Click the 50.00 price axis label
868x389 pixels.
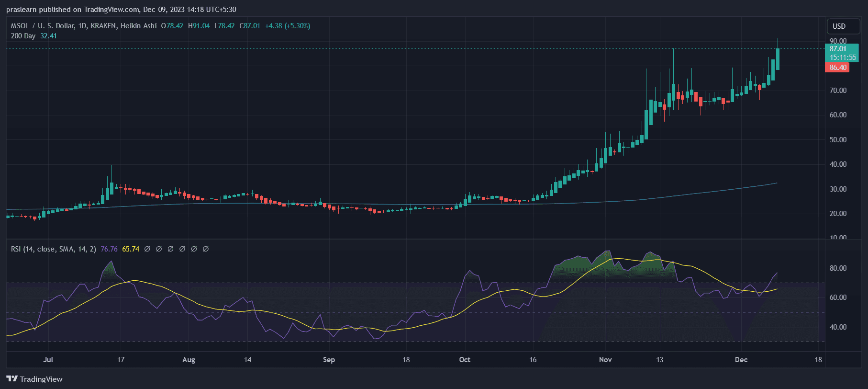838,140
